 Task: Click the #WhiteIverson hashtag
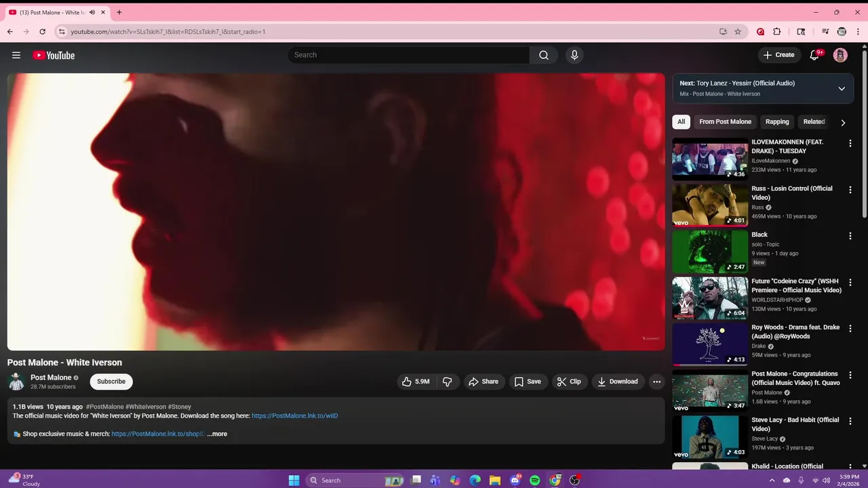(x=145, y=407)
